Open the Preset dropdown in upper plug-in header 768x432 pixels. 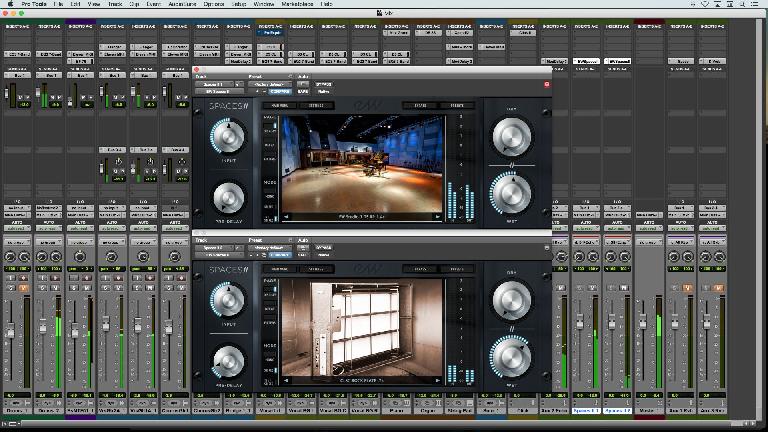(x=269, y=84)
